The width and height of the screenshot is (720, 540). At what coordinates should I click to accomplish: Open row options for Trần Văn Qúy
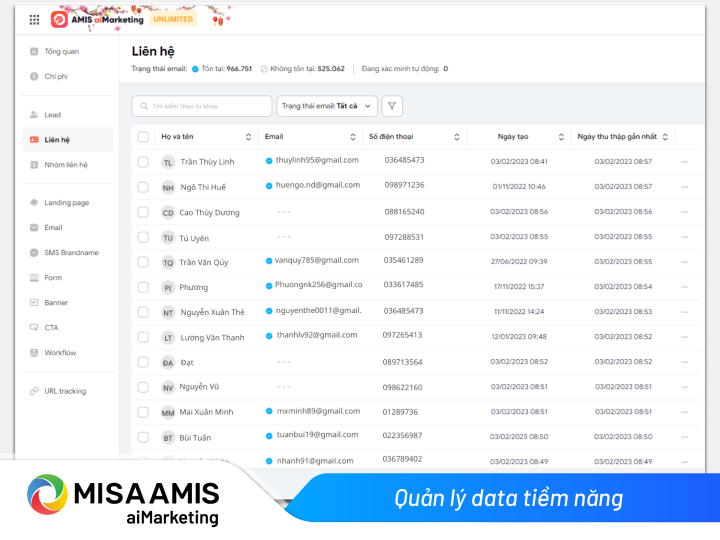(685, 262)
